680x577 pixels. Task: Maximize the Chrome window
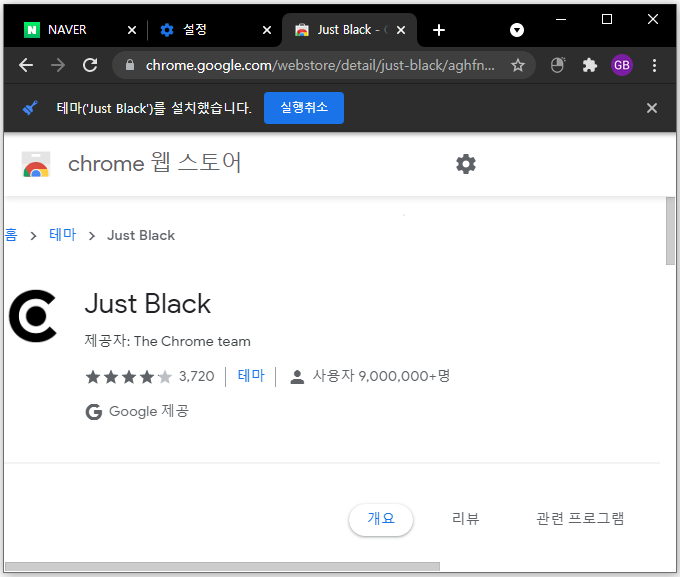click(607, 19)
